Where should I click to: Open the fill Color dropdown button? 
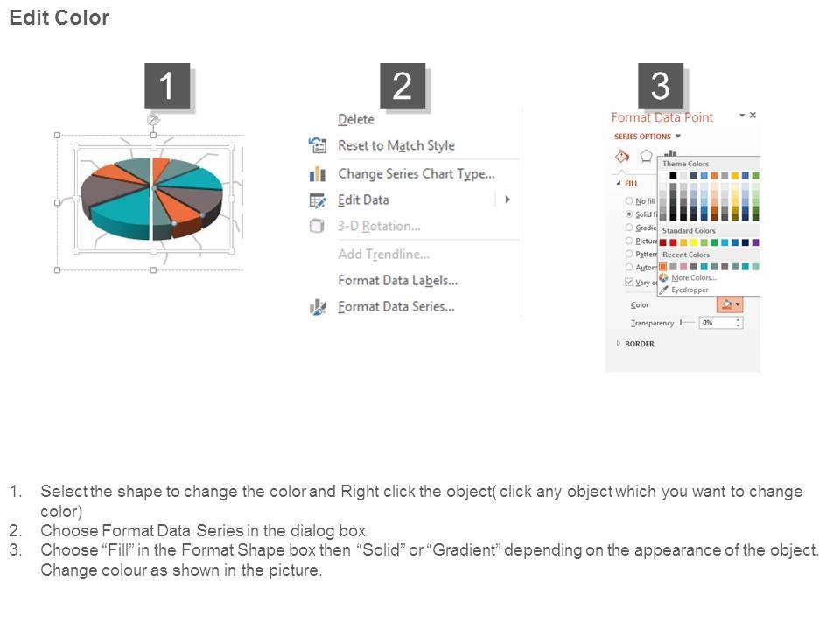pyautogui.click(x=728, y=304)
